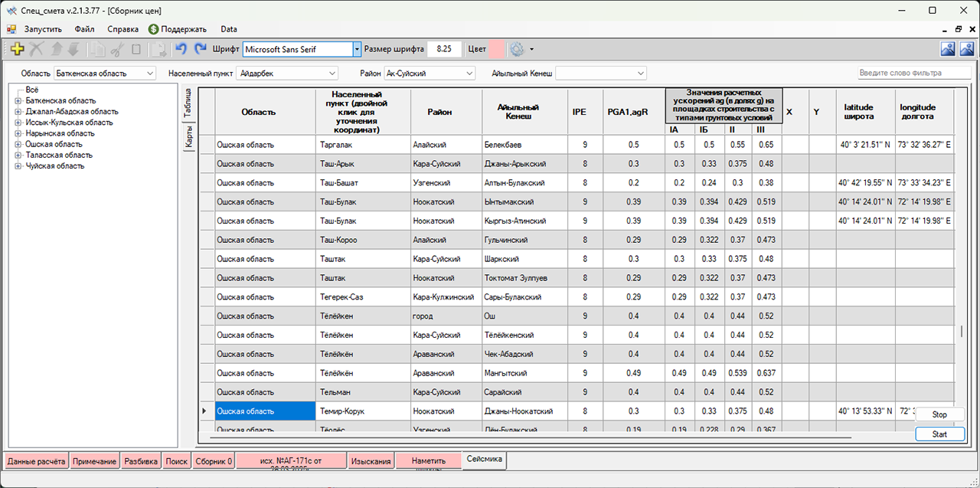Click the rightmost picture icon in toolbar

pyautogui.click(x=967, y=49)
